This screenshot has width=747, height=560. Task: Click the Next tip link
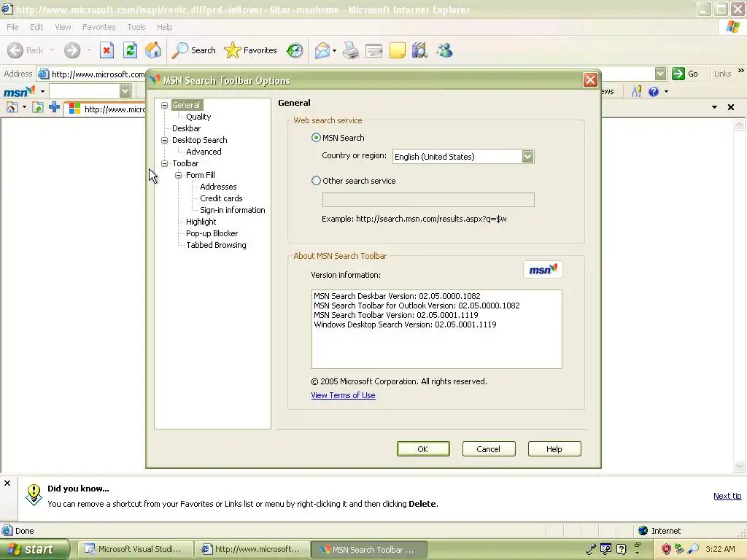pos(727,496)
